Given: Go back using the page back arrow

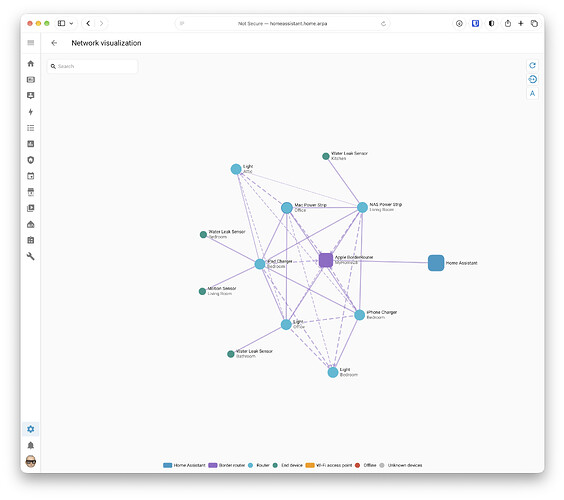Looking at the screenshot, I should [54, 43].
